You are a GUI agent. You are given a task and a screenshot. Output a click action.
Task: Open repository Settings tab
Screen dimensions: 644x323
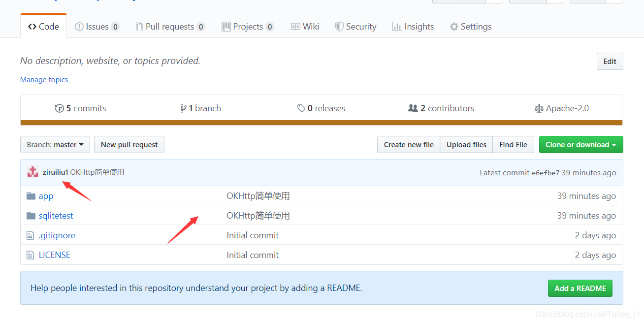click(x=471, y=27)
